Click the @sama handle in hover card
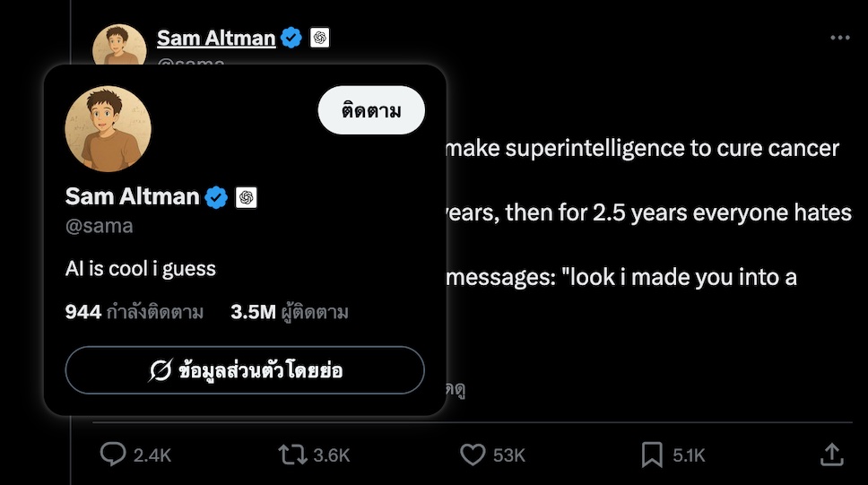Viewport: 868px width, 485px height. pyautogui.click(x=99, y=226)
